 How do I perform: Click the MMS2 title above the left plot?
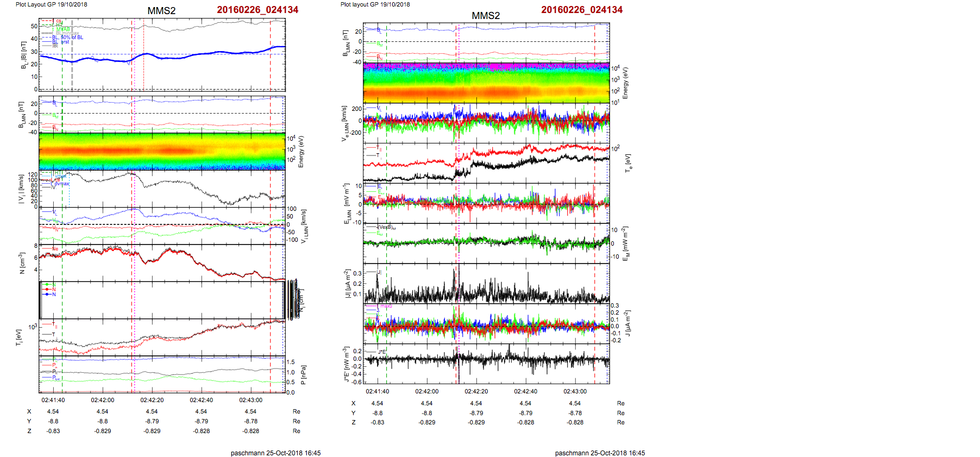tap(161, 11)
